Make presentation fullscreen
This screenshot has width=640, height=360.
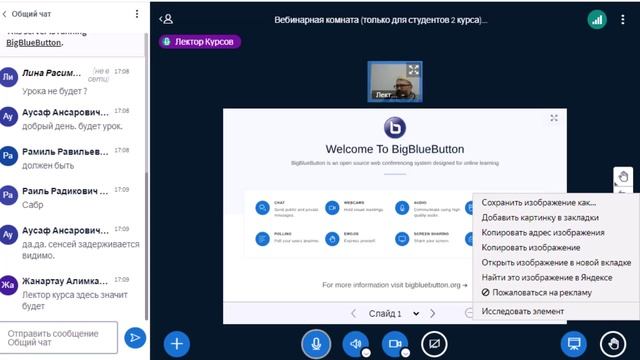coord(554,118)
